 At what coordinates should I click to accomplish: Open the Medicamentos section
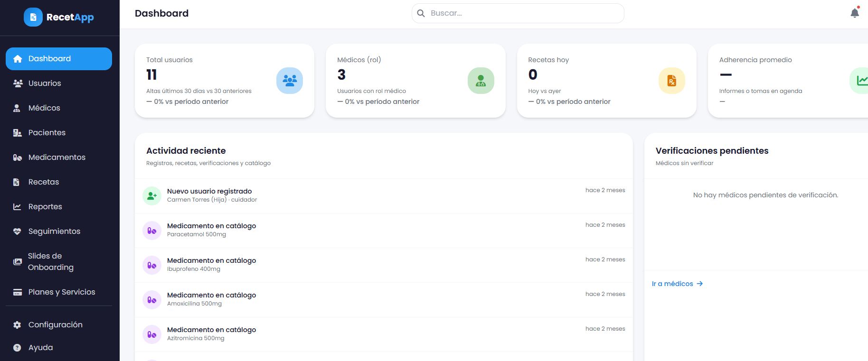(x=59, y=157)
